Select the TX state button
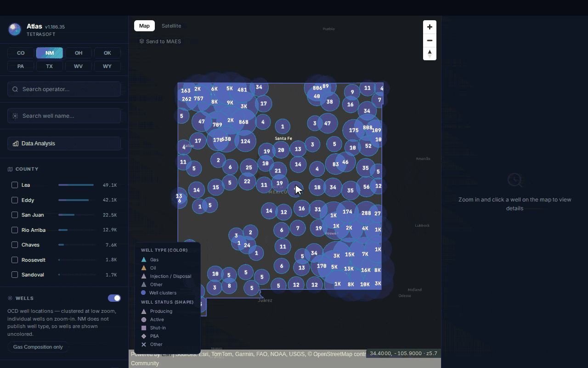The width and height of the screenshot is (588, 368). click(x=50, y=66)
